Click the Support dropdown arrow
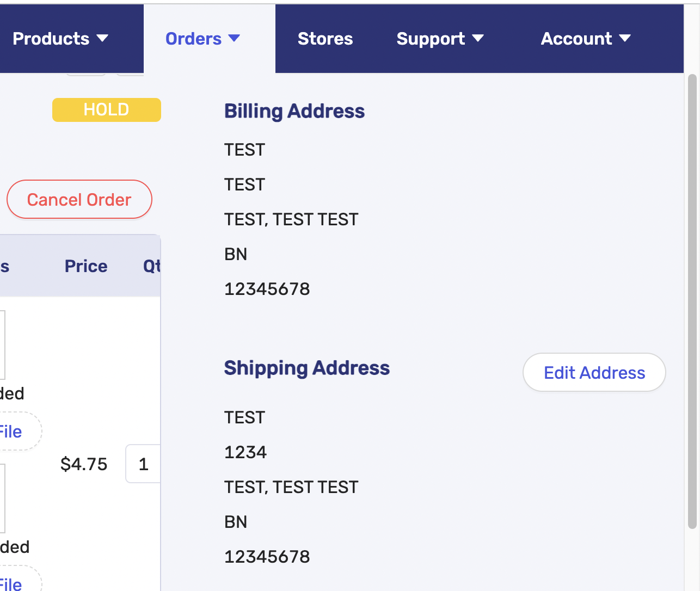Viewport: 700px width, 591px height. click(478, 38)
